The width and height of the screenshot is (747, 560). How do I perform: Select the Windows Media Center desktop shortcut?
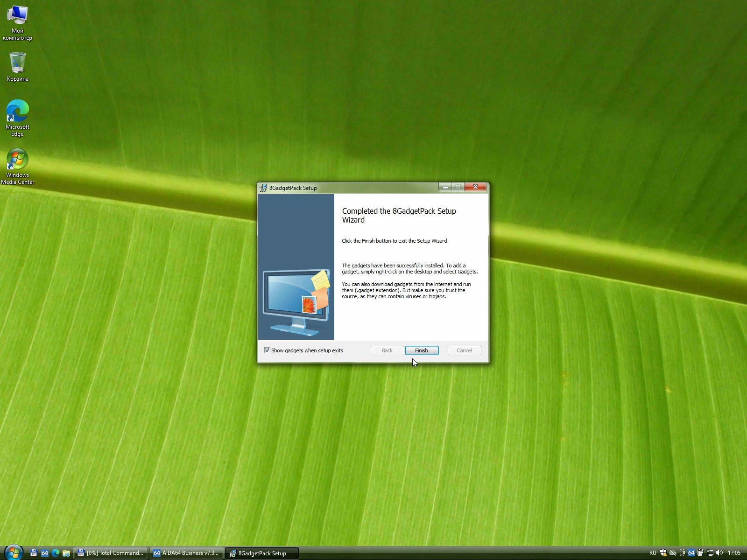(x=17, y=167)
